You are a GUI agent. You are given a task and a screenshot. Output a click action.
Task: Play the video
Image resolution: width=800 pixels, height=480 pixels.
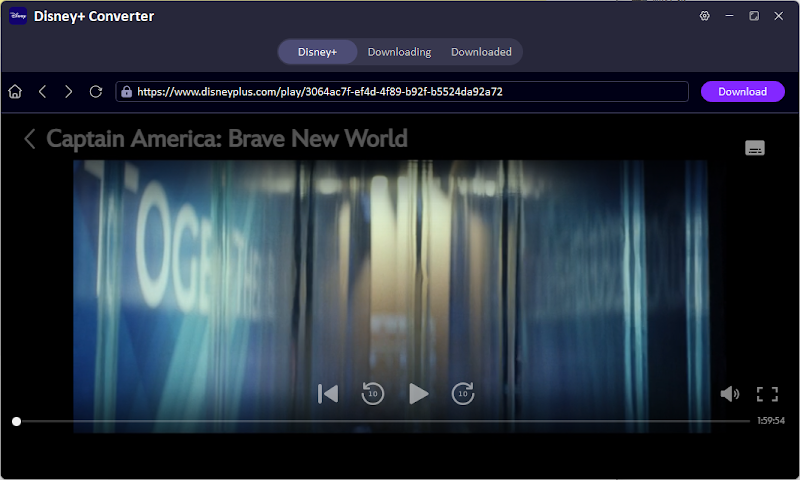[x=418, y=394]
